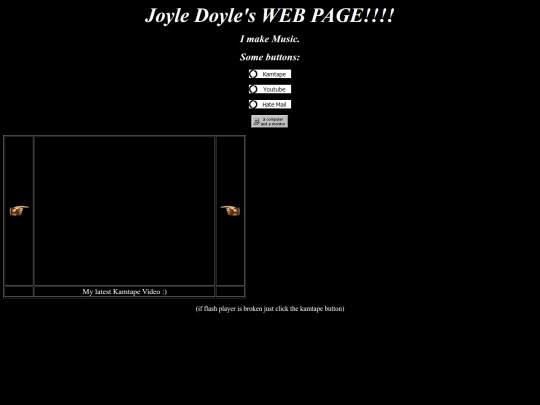
Task: Click the 'My latest Kamtape Video :)' caption
Action: [124, 291]
